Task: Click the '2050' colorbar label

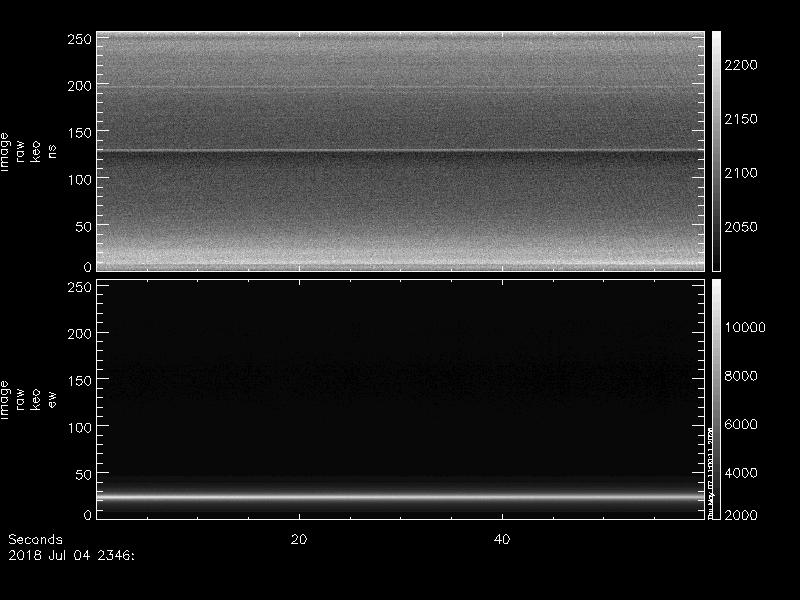Action: 741,227
